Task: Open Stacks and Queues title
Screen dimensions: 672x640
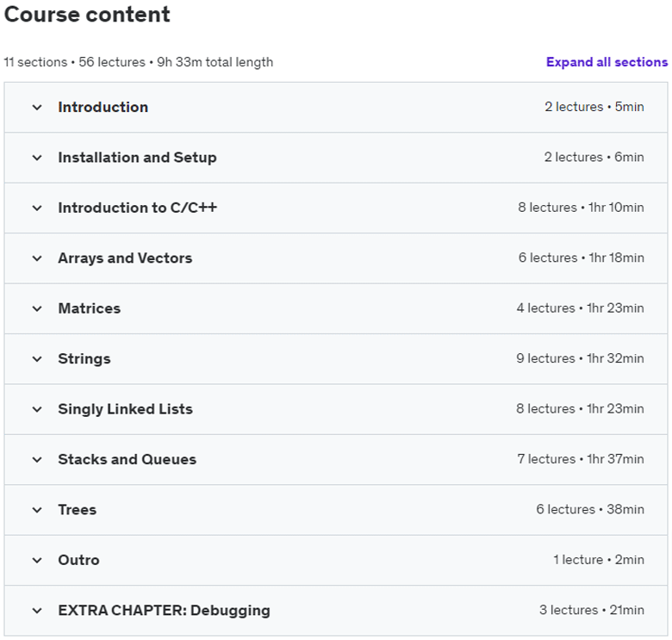Action: point(128,460)
